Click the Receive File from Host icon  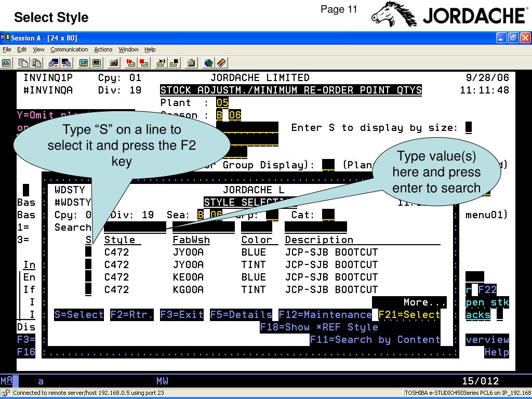tap(66, 63)
